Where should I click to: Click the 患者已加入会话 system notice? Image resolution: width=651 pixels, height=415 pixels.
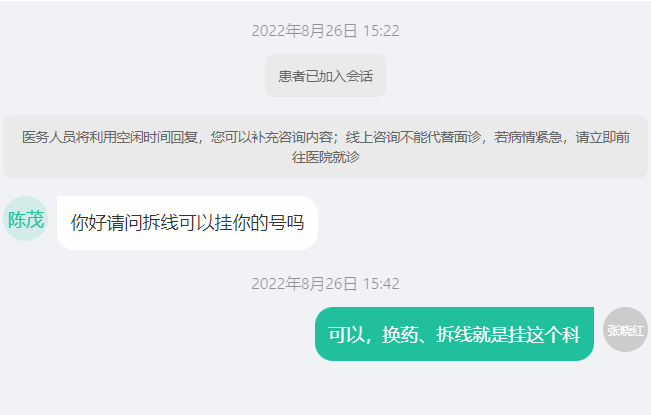pos(326,76)
